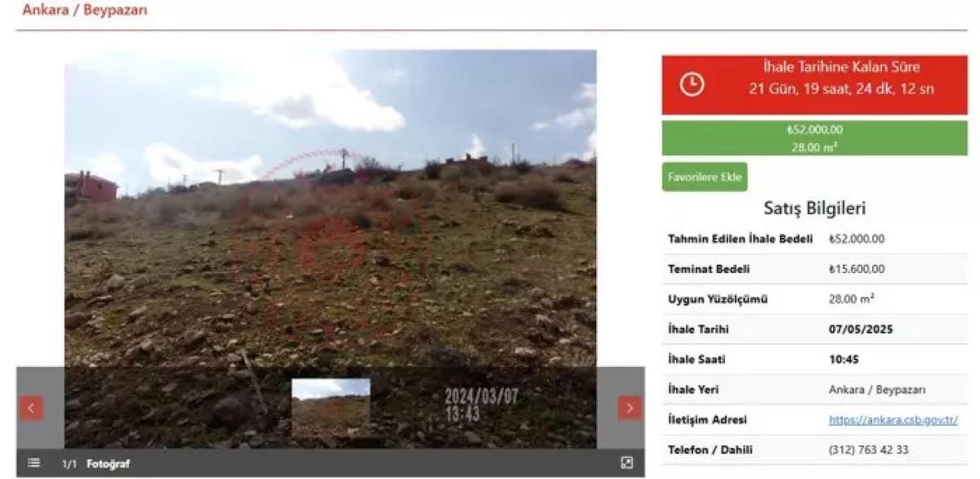
Task: Click the Ankara / Beypazarı page heading
Action: point(85,11)
